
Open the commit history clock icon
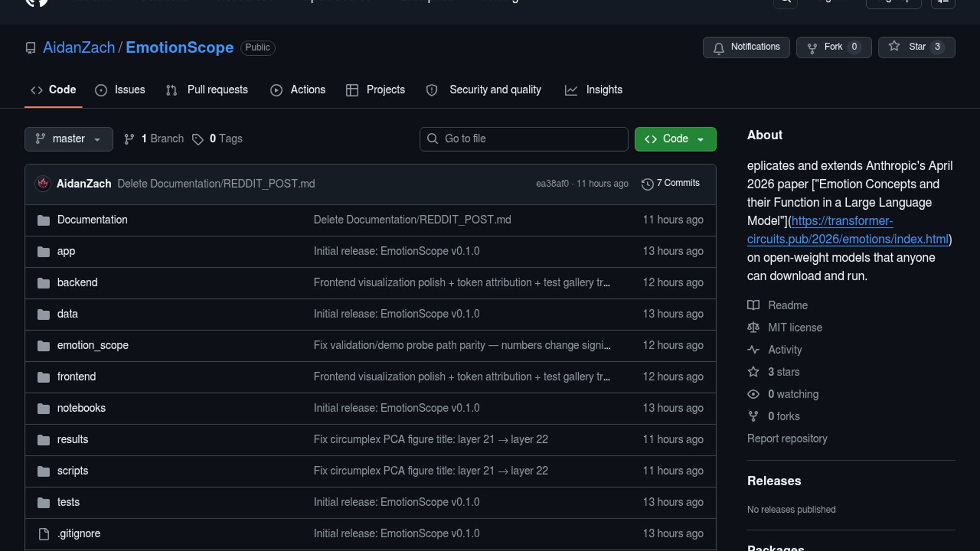point(647,184)
